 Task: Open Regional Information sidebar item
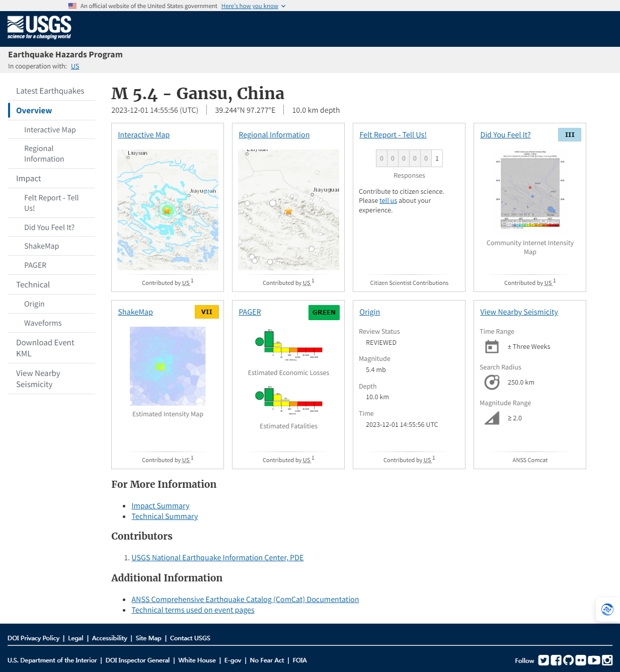click(44, 154)
